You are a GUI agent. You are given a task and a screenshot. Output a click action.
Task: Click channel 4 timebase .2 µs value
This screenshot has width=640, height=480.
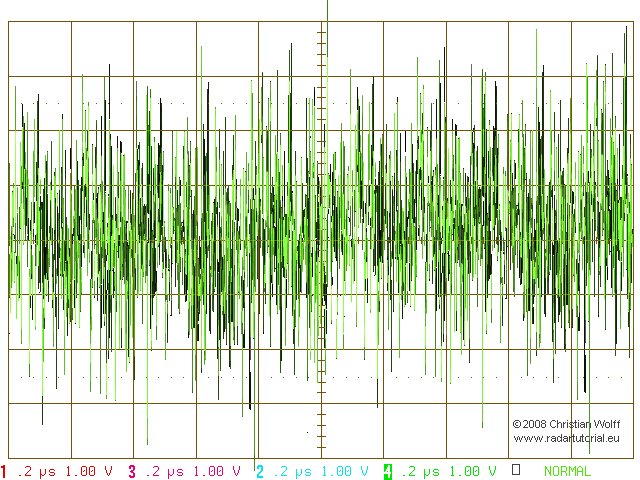(x=420, y=472)
